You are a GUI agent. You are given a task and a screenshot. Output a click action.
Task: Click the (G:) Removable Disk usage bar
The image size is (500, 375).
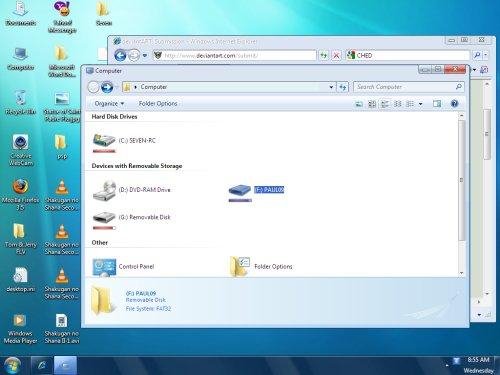104,228
